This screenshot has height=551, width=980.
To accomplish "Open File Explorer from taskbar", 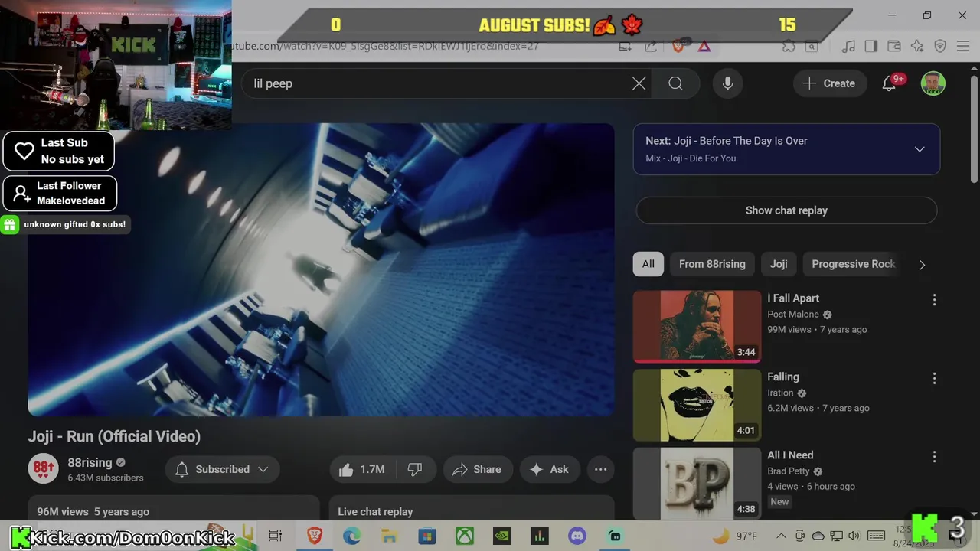I will click(x=389, y=536).
